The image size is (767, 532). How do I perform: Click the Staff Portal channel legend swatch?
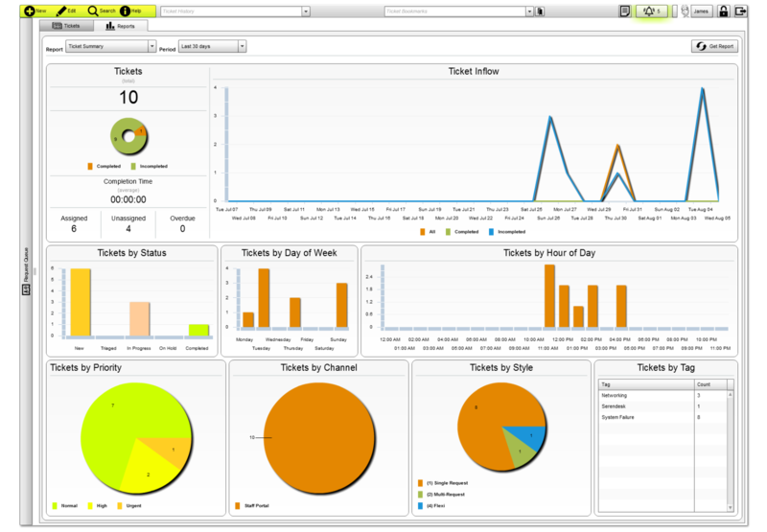(238, 505)
